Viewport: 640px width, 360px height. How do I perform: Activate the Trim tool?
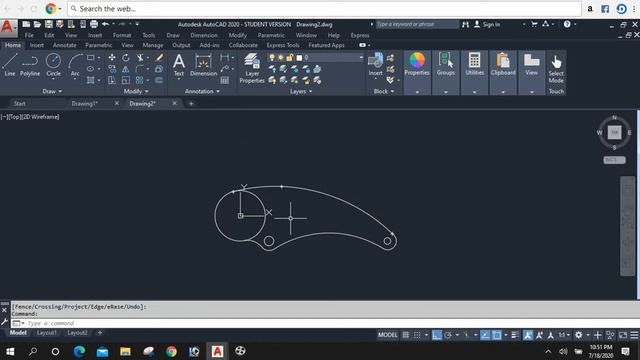(x=140, y=58)
